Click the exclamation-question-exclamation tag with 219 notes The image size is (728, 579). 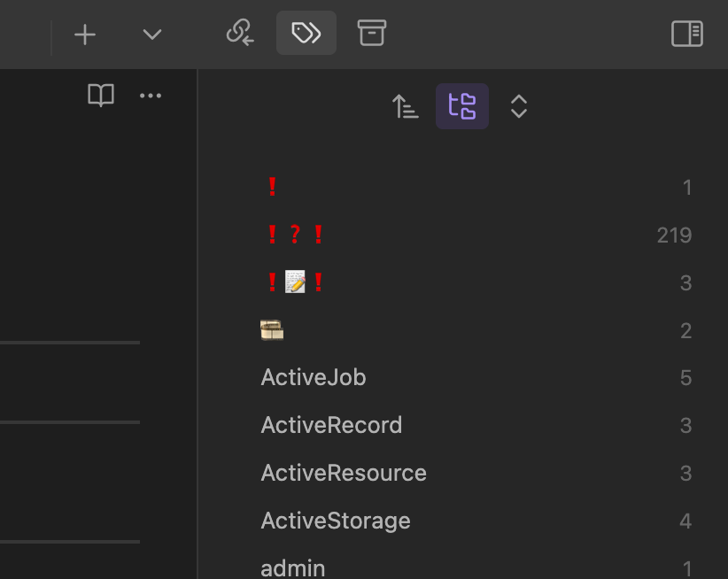(x=295, y=235)
